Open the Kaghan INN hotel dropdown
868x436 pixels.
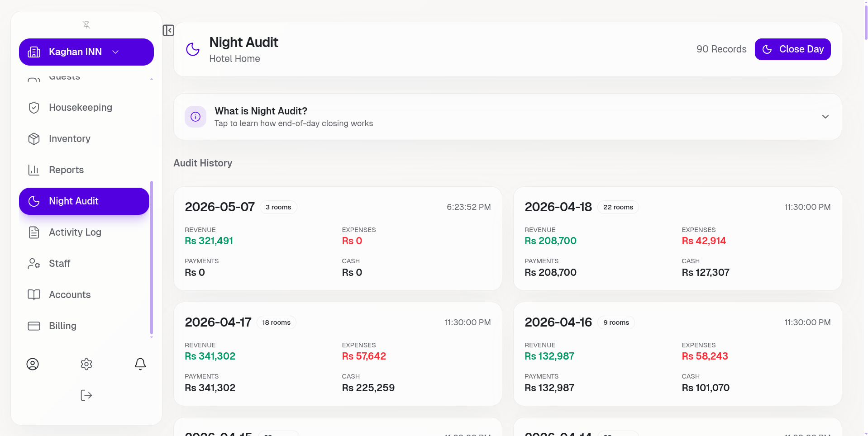86,52
